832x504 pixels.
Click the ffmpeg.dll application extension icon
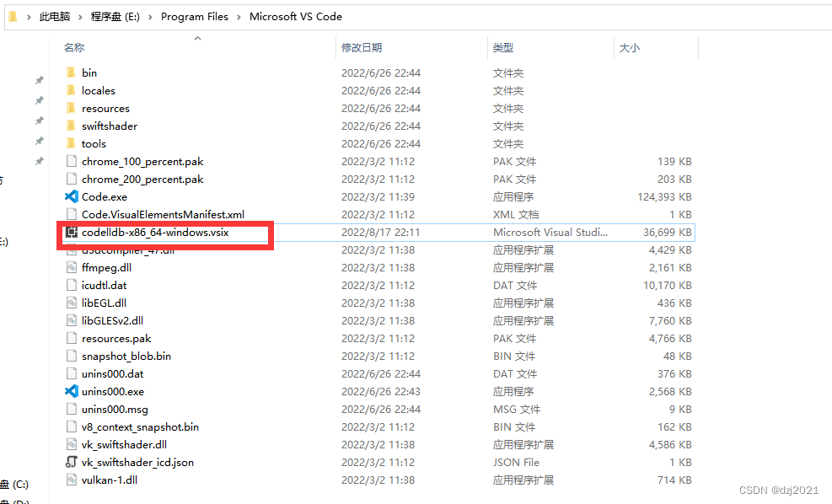click(x=72, y=267)
